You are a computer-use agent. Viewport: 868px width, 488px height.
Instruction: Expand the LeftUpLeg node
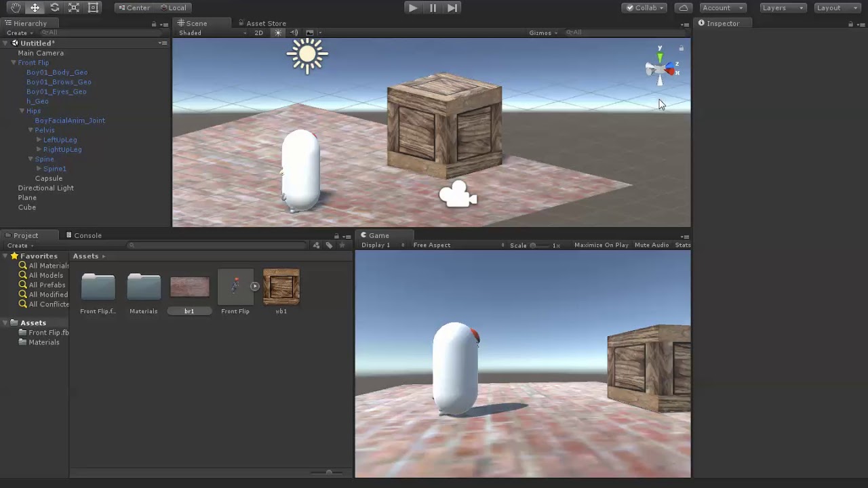pos(39,140)
